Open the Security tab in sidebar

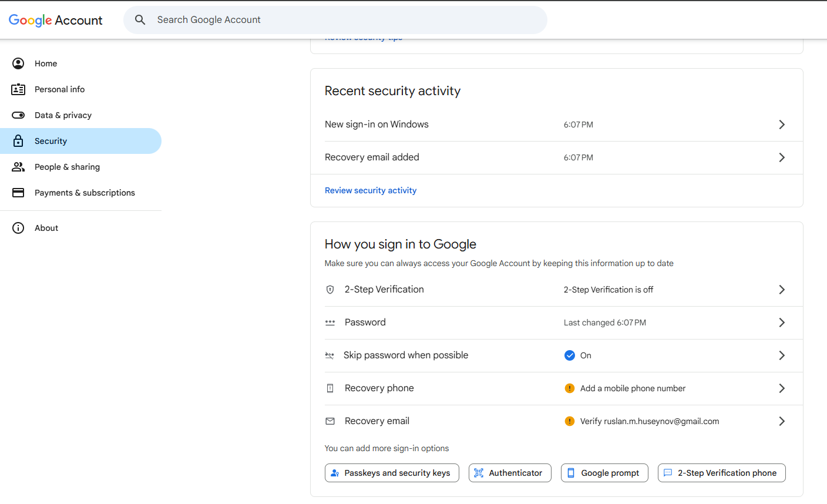click(x=51, y=141)
